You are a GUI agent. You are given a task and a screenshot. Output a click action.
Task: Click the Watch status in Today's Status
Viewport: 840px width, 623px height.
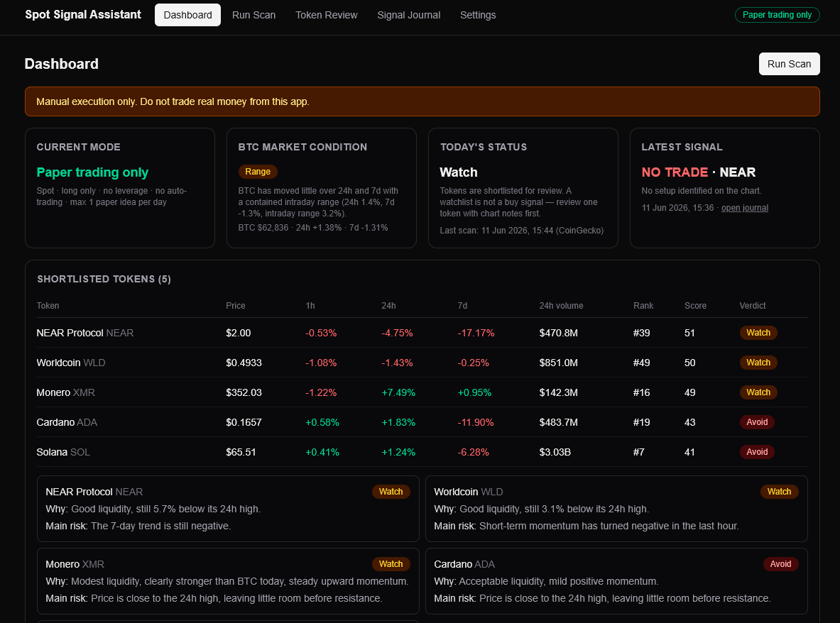[x=459, y=172]
